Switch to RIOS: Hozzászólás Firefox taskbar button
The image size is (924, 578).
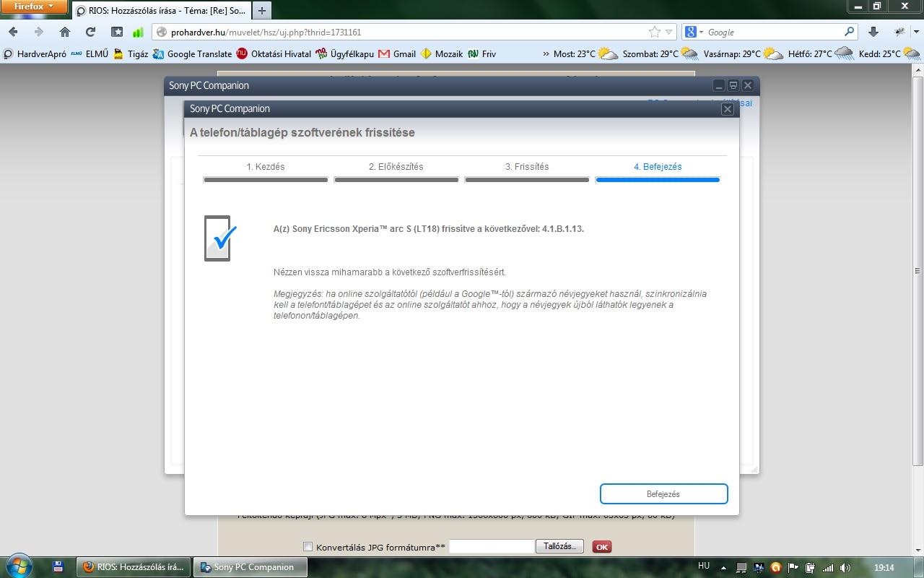pos(134,567)
